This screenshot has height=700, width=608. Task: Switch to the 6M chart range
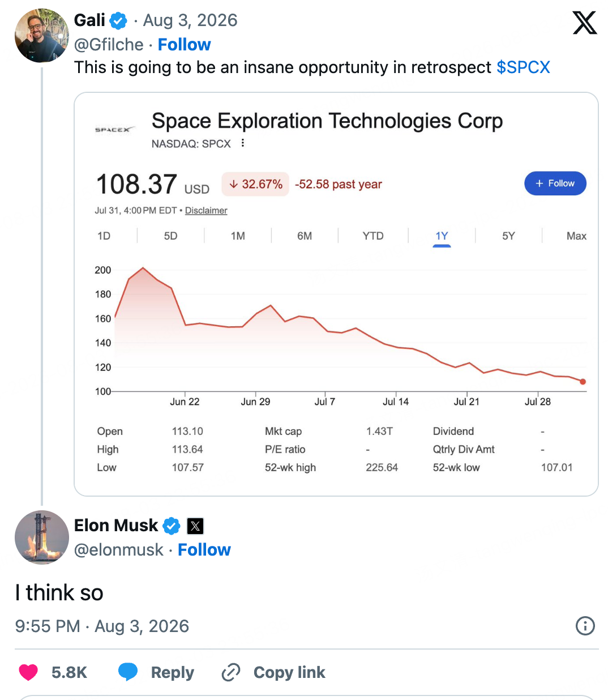tap(305, 236)
